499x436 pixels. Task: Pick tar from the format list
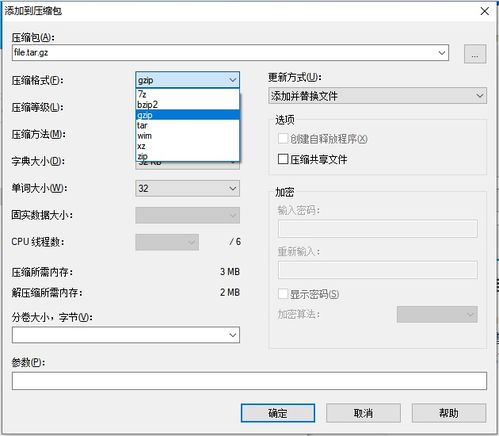coord(188,125)
